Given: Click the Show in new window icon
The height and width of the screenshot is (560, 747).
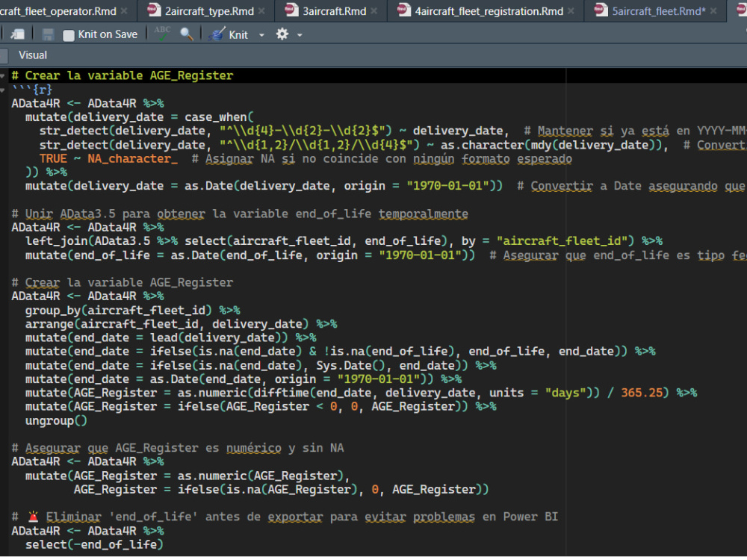Looking at the screenshot, I should click(18, 34).
